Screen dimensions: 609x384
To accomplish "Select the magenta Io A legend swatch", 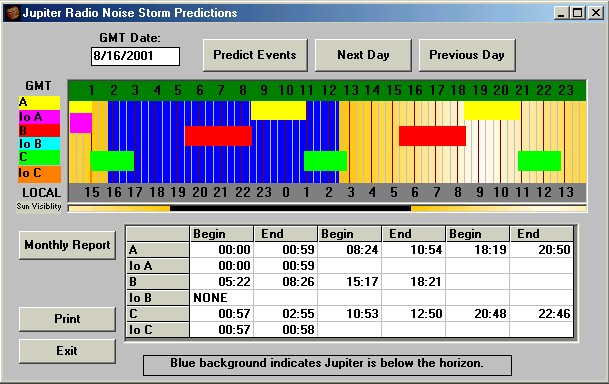I will [x=39, y=116].
